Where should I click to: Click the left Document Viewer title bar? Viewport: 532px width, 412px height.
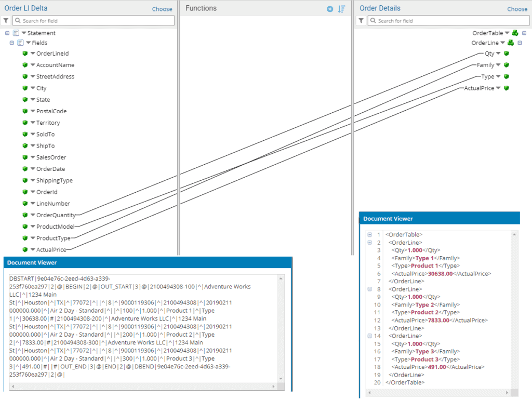click(x=148, y=263)
